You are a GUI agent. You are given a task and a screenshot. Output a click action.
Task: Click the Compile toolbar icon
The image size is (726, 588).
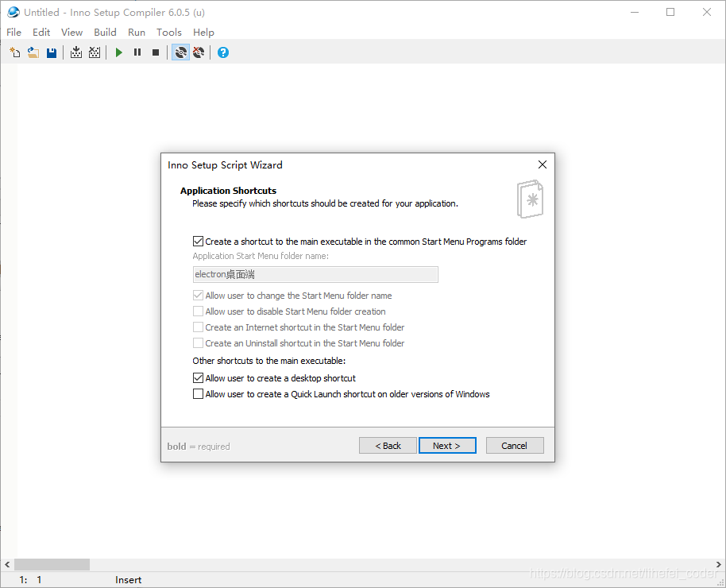point(76,52)
